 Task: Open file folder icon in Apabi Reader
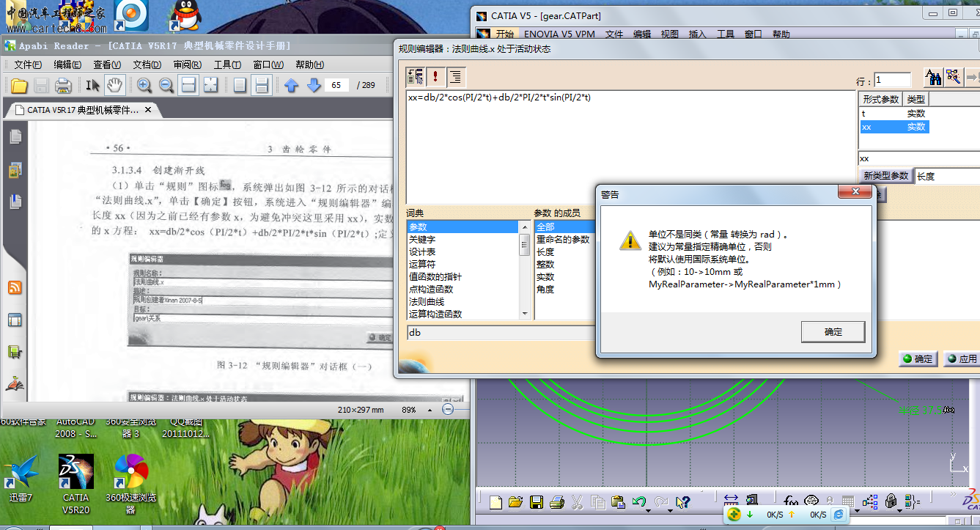19,85
